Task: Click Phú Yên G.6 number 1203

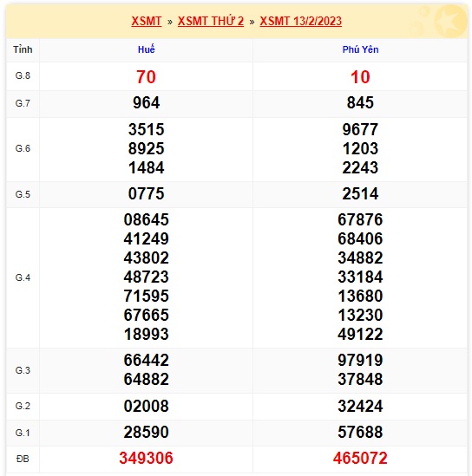Action: [360, 149]
